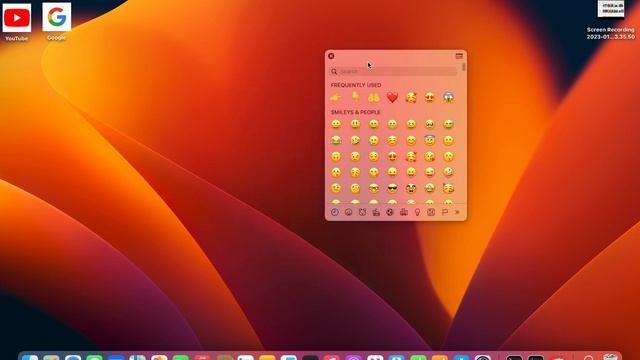The image size is (640, 360).
Task: Jump to Travel & Places category icon
Action: pos(404,212)
